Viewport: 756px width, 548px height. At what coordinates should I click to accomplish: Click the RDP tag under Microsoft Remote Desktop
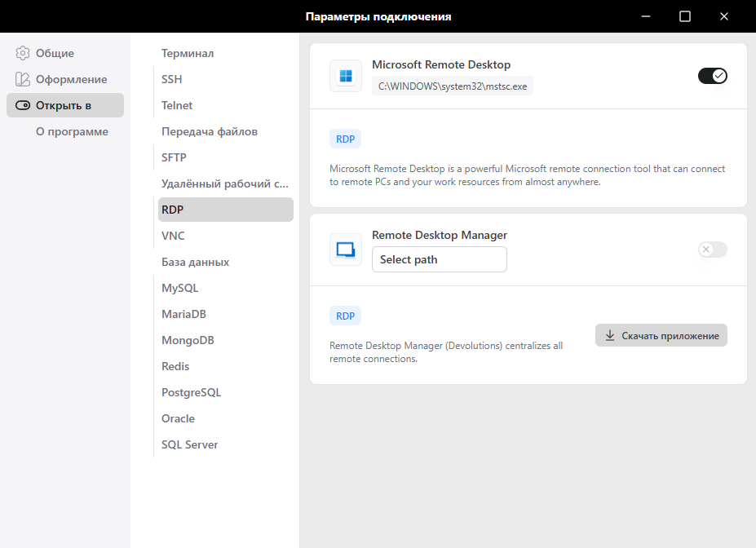pos(345,139)
